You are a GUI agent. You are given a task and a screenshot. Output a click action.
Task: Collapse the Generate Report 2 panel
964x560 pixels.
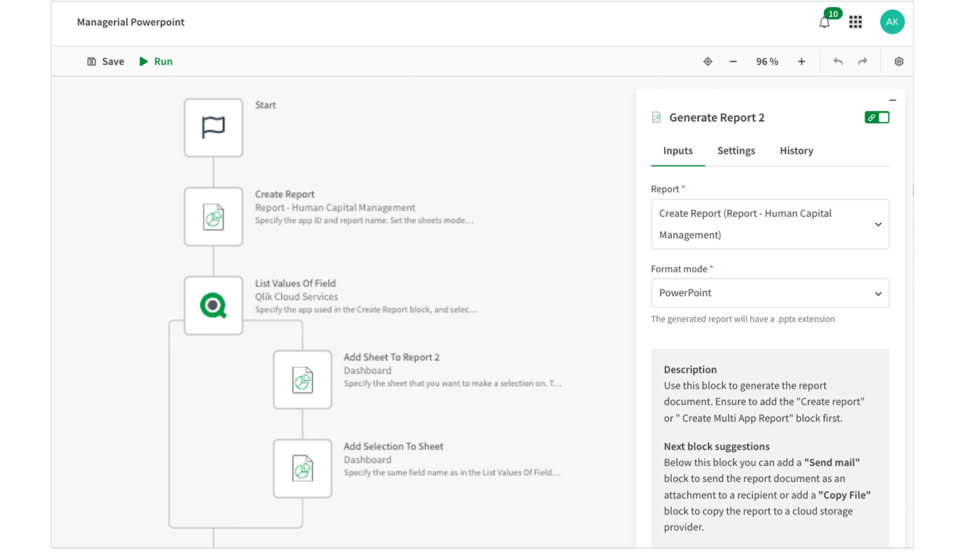click(x=893, y=100)
